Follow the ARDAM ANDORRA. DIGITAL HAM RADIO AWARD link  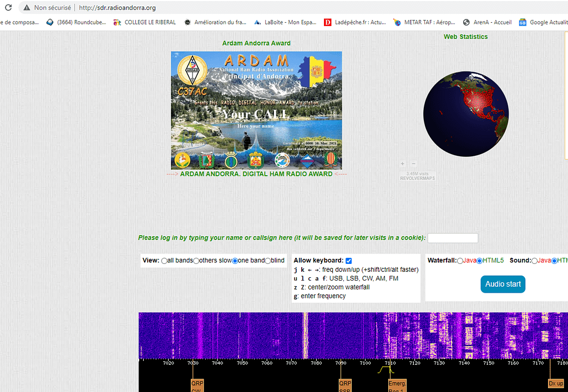click(256, 174)
